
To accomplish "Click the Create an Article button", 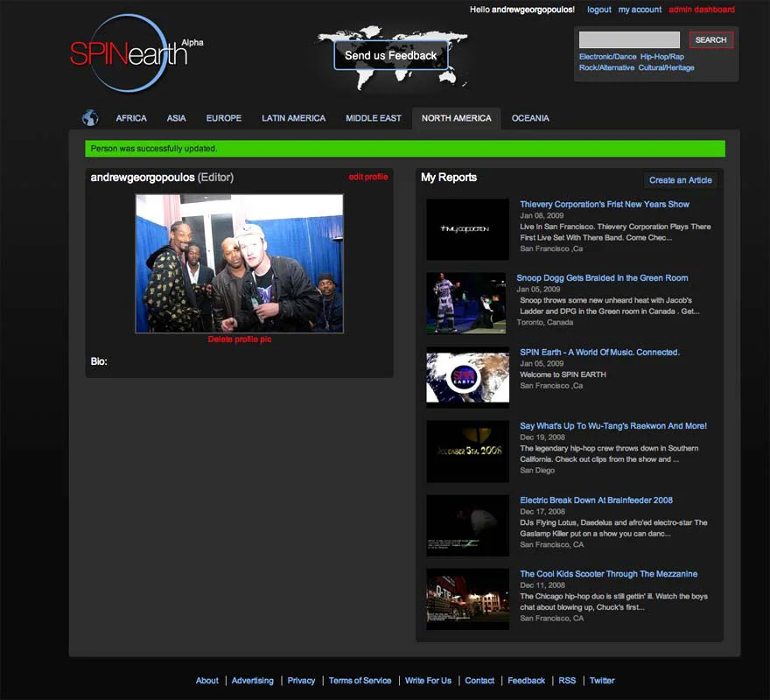I will point(680,180).
